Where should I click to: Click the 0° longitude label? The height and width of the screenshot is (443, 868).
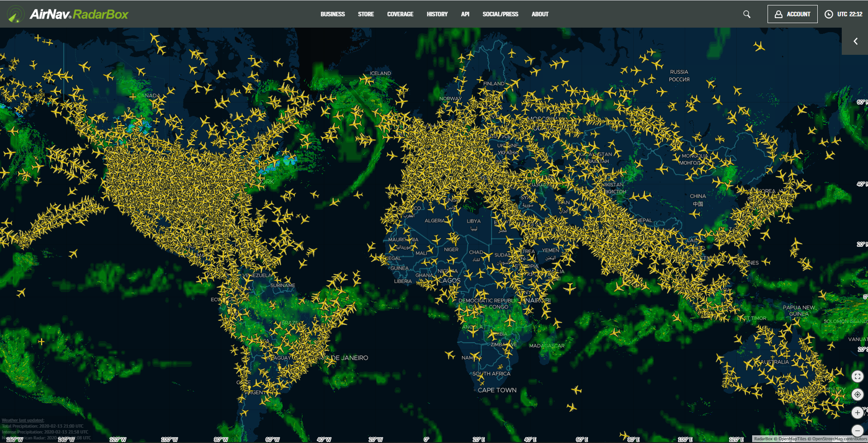click(x=426, y=439)
